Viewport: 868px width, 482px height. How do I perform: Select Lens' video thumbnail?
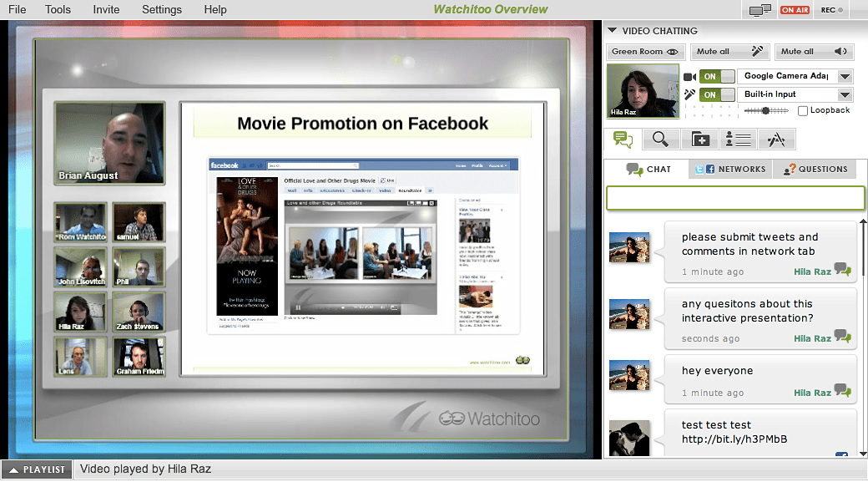pyautogui.click(x=81, y=356)
